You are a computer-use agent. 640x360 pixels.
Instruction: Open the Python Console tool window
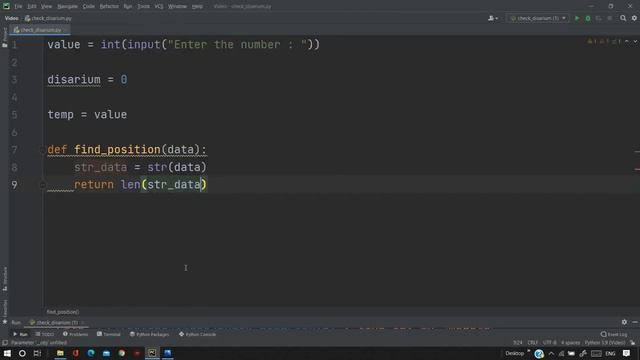point(198,334)
